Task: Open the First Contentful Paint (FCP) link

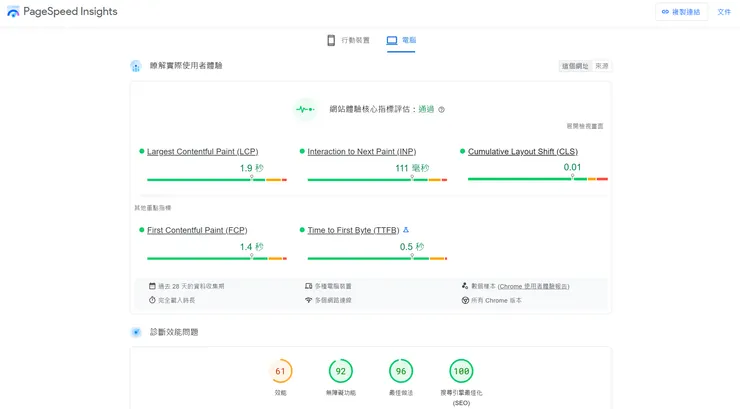Action: [197, 230]
